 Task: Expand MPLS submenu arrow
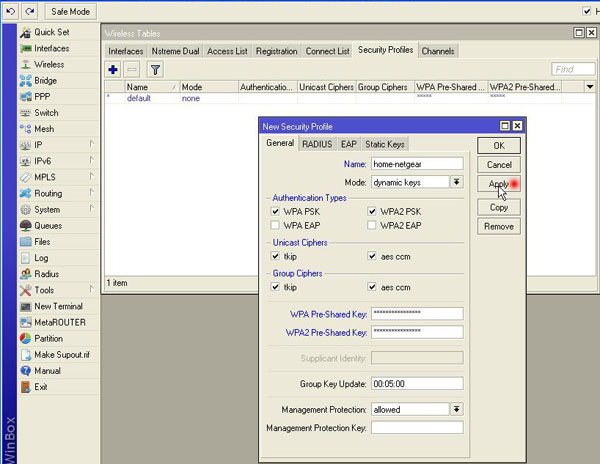pyautogui.click(x=91, y=176)
